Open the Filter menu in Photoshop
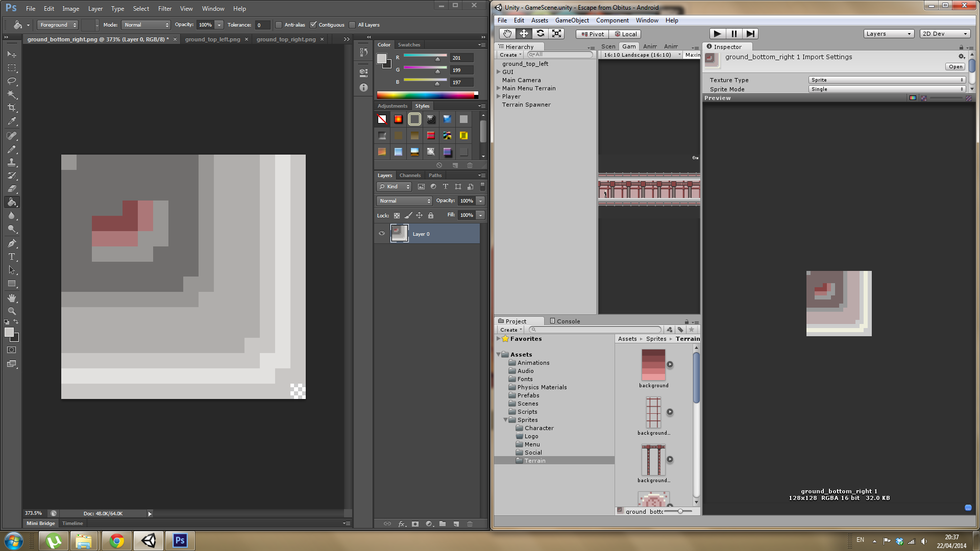The image size is (980, 551). [x=164, y=9]
